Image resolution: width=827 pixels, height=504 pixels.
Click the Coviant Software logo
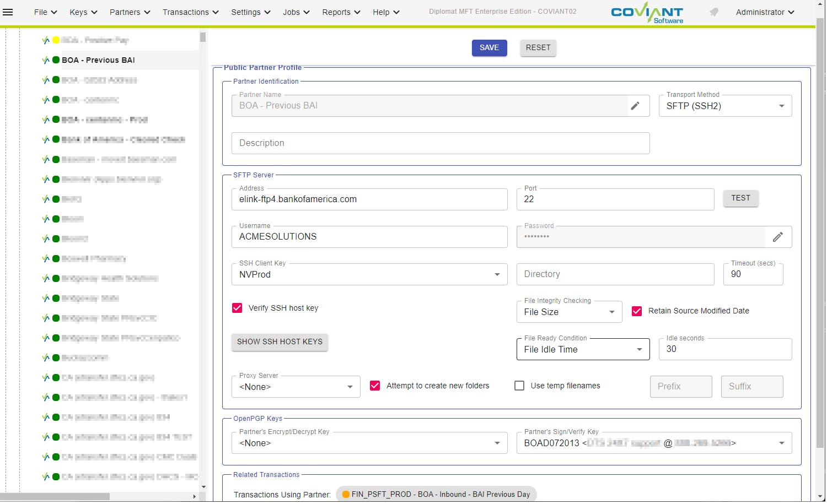click(x=647, y=13)
